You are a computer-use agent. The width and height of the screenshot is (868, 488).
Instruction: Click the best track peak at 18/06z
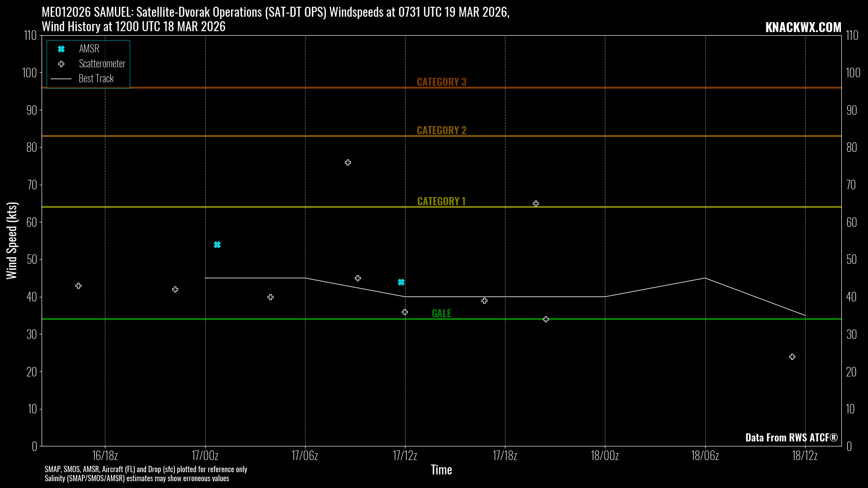point(705,278)
